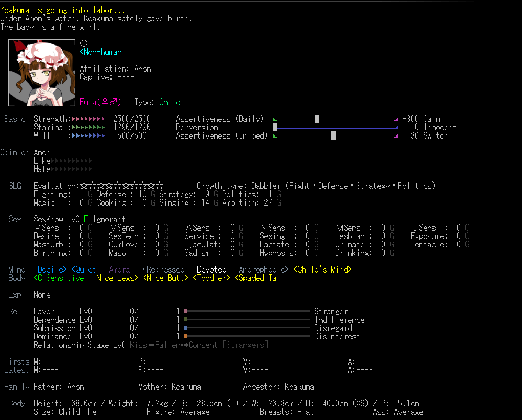Screen dimensions: 522x420
Task: Click the Perversion slider handle
Action: 275,127
